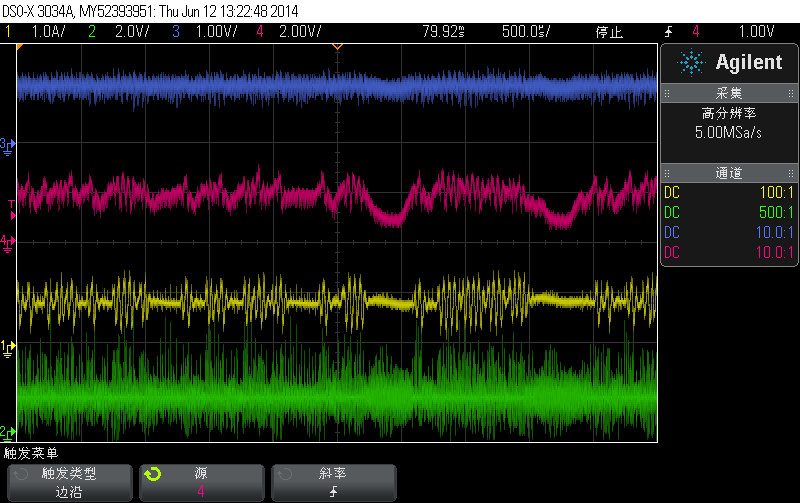Click the trigger menu title
This screenshot has height=503, width=800.
(x=31, y=453)
